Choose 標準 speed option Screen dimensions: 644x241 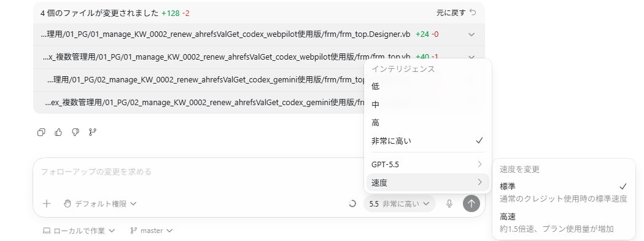pos(564,192)
